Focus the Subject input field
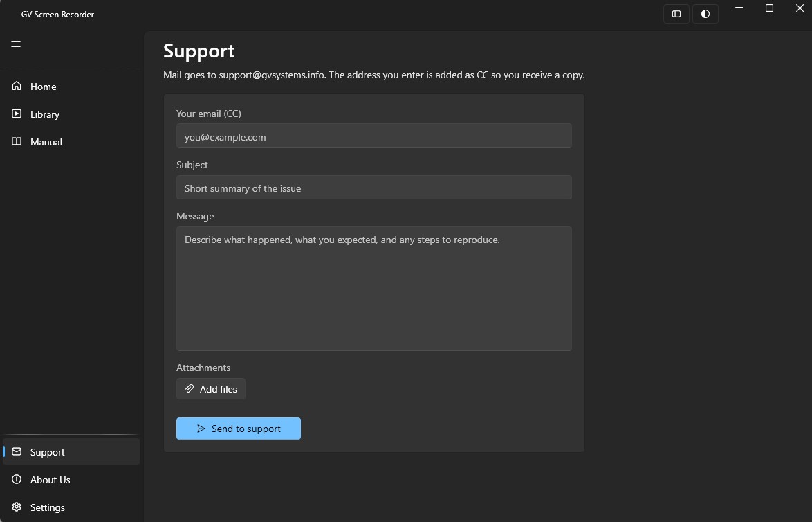The height and width of the screenshot is (522, 812). click(x=374, y=187)
